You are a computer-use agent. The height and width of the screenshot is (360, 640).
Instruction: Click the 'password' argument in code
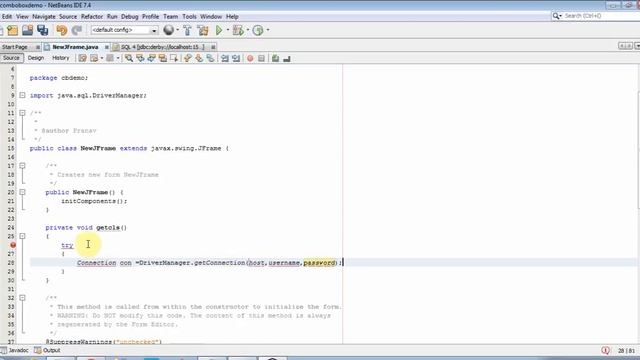tap(319, 263)
